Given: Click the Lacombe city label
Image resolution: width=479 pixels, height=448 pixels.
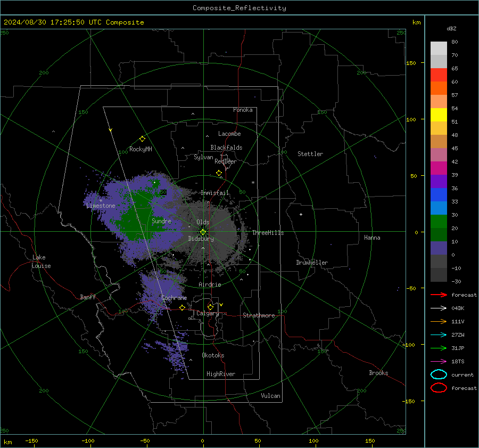Looking at the screenshot, I should pos(229,134).
